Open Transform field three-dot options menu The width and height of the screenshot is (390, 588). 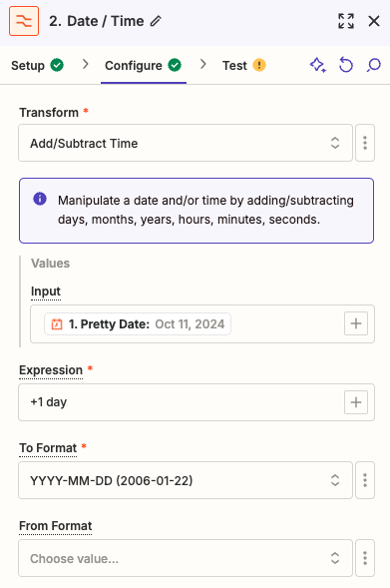click(365, 143)
